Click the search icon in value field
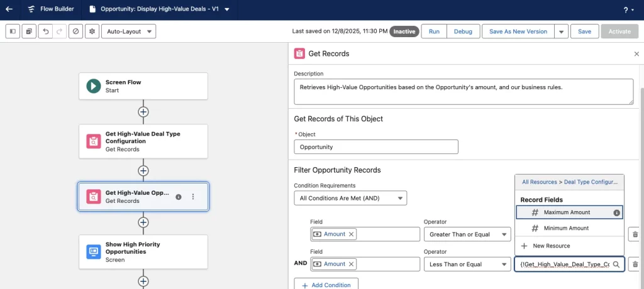Viewport: 644px width, 289px height. pos(616,264)
